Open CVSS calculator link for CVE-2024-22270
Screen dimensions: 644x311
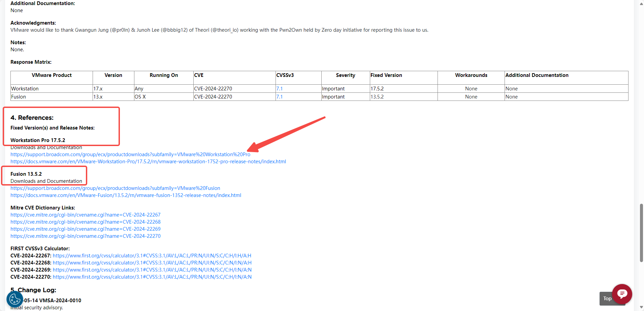[152, 277]
